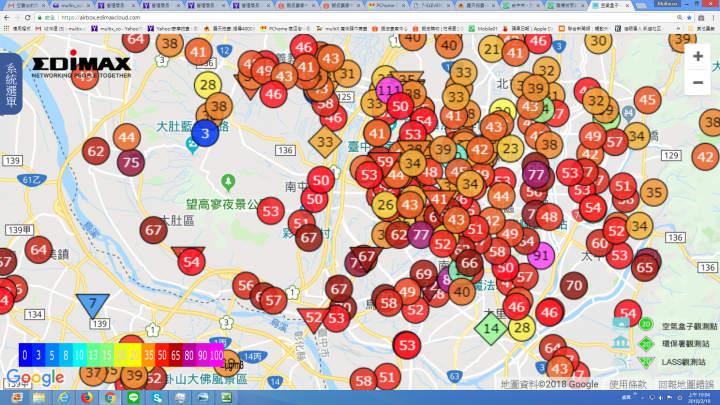Open LINE from the taskbar
This screenshot has width=720, height=405.
133,397
